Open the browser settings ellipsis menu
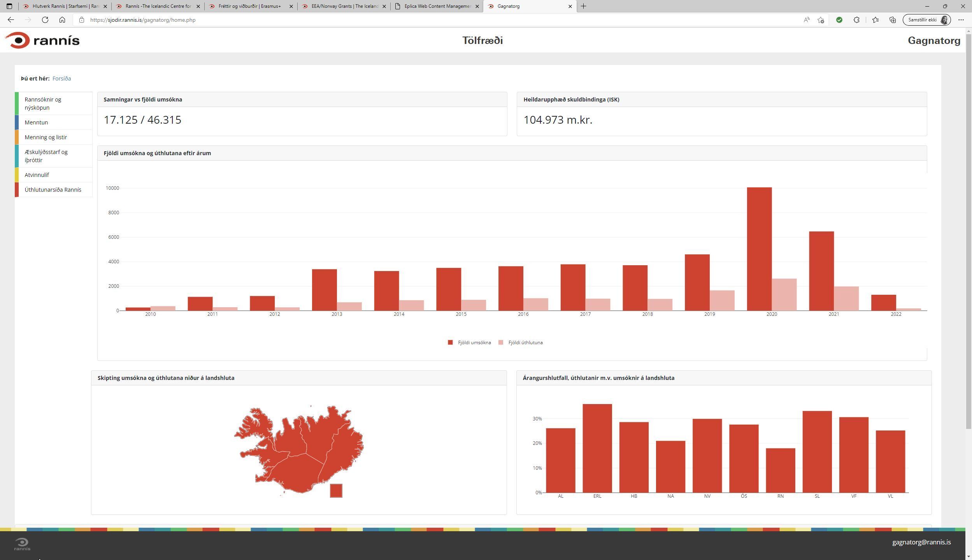 [x=961, y=20]
